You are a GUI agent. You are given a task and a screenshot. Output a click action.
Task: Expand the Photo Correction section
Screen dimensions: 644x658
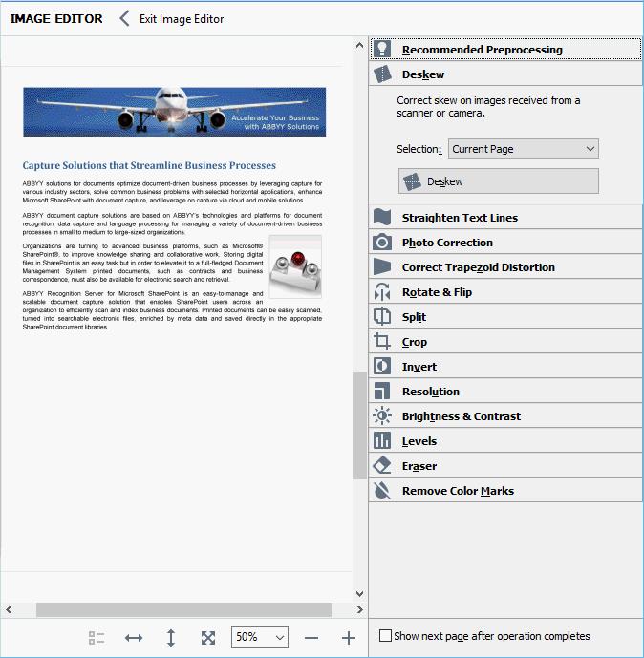(505, 243)
